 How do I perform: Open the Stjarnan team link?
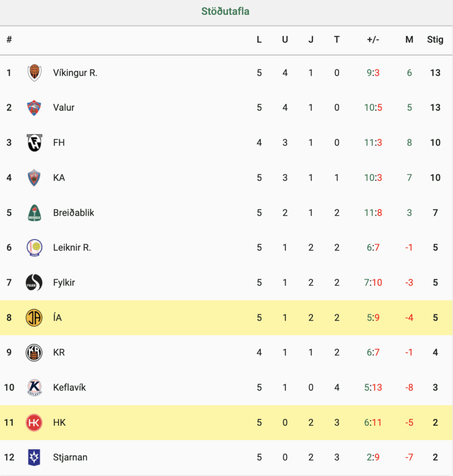click(70, 457)
